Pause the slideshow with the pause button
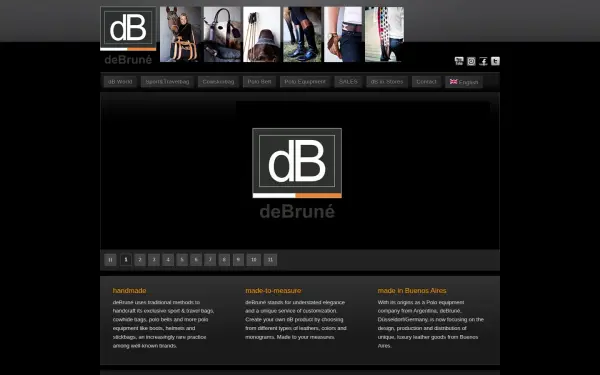Screen dimensions: 600x375 click(110, 260)
